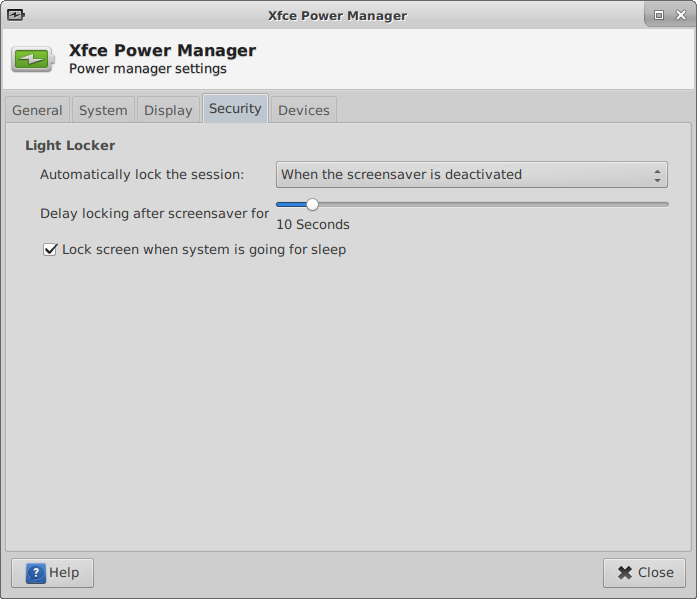Click far right end of delay slider track

pos(665,204)
